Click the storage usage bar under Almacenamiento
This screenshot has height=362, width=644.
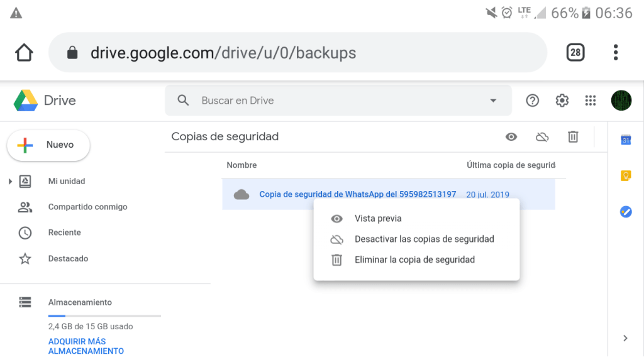(104, 314)
